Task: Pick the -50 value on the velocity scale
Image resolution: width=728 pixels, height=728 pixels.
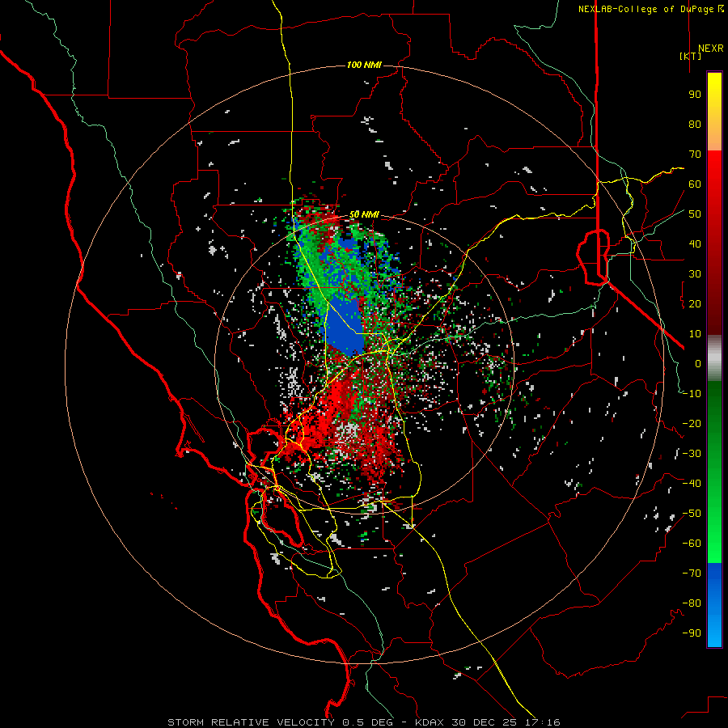Action: click(x=692, y=514)
